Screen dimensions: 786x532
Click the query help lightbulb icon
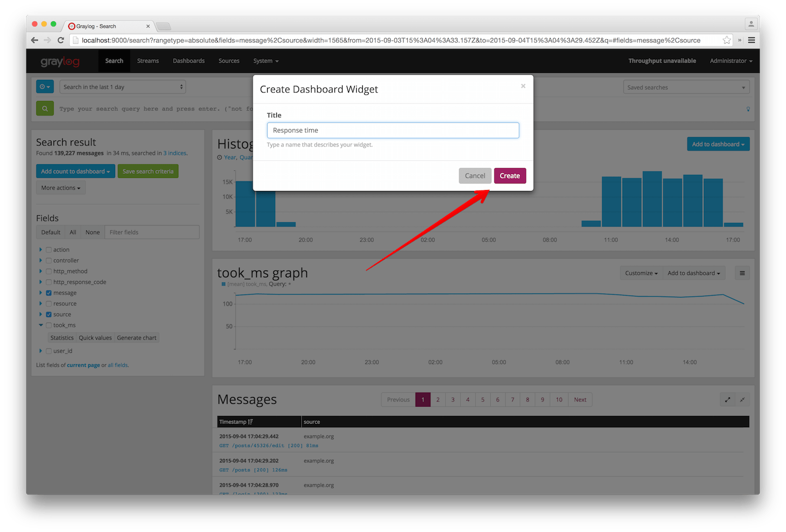coord(748,109)
